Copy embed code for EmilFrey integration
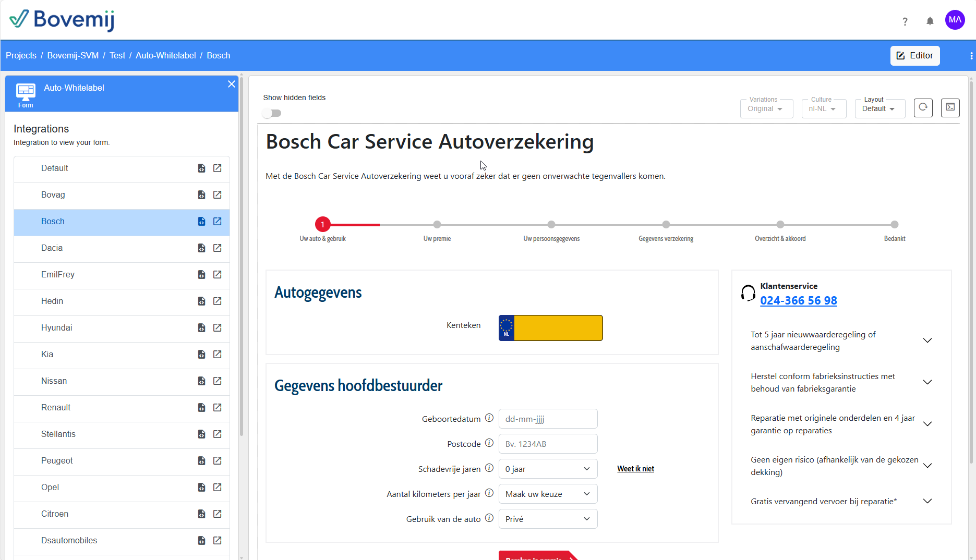 (201, 274)
